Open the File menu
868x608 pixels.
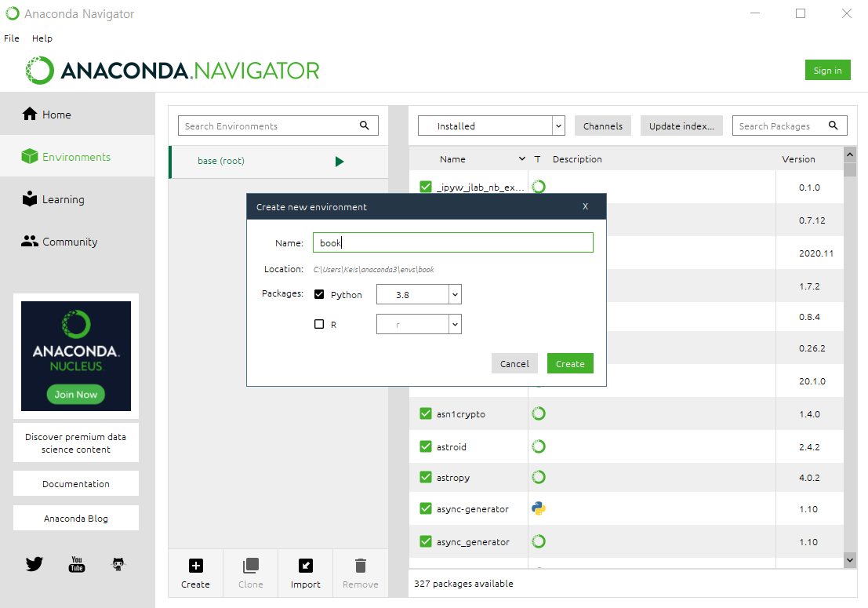point(12,38)
